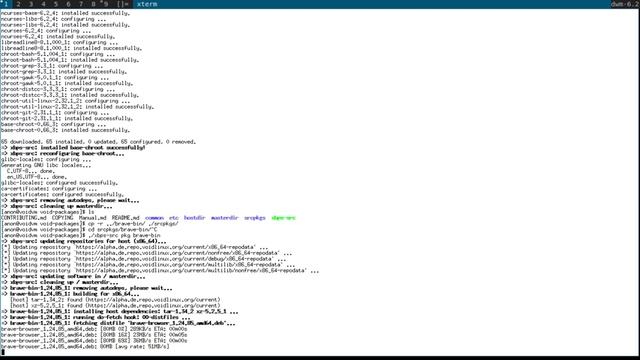The height and width of the screenshot is (360, 640).
Task: Click 'chroot-distcc-3.3.3_1: configuring' line
Action: [58, 89]
